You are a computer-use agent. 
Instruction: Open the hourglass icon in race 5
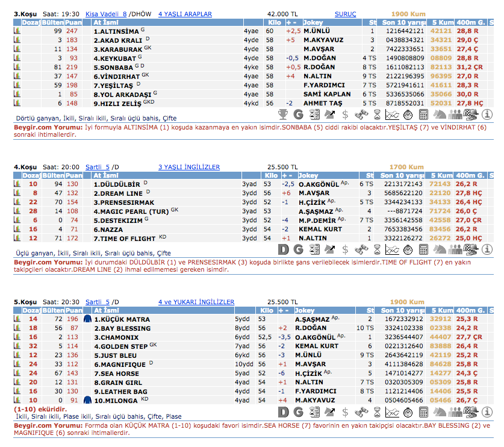click(x=376, y=412)
